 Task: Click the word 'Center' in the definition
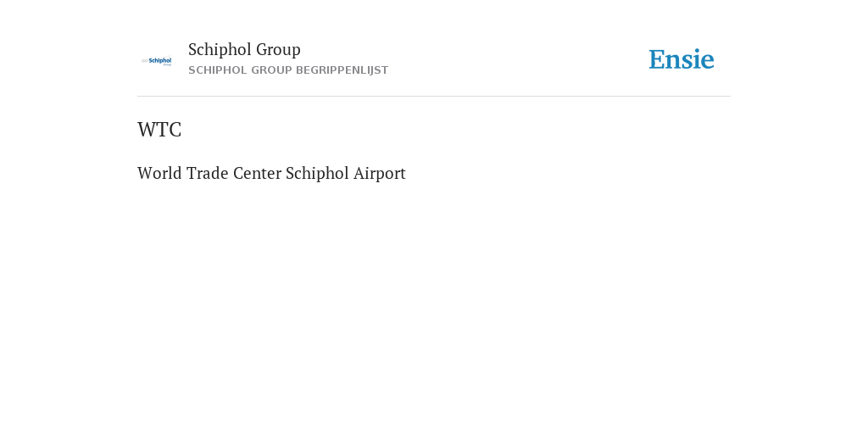point(257,173)
